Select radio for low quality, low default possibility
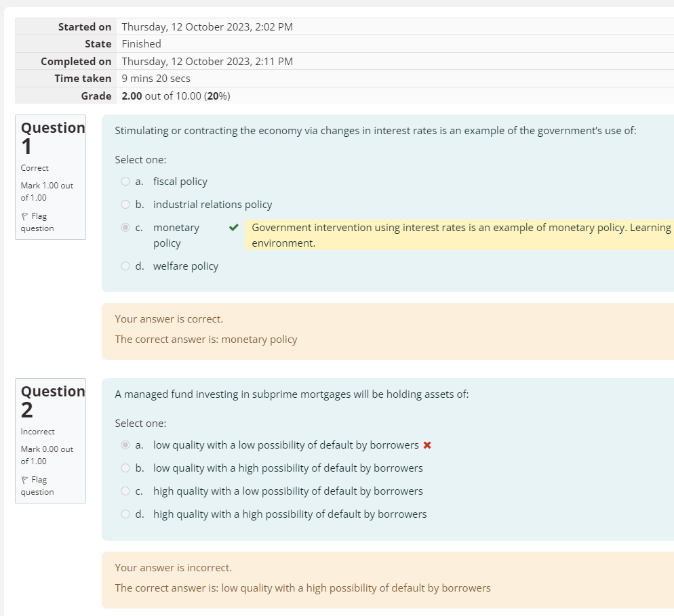 coord(125,445)
